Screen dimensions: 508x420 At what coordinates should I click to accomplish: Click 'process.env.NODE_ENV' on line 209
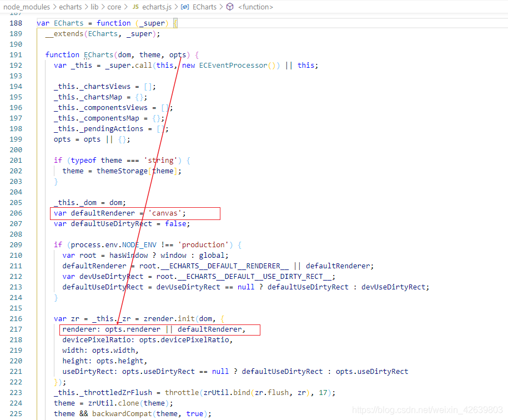[x=114, y=245]
